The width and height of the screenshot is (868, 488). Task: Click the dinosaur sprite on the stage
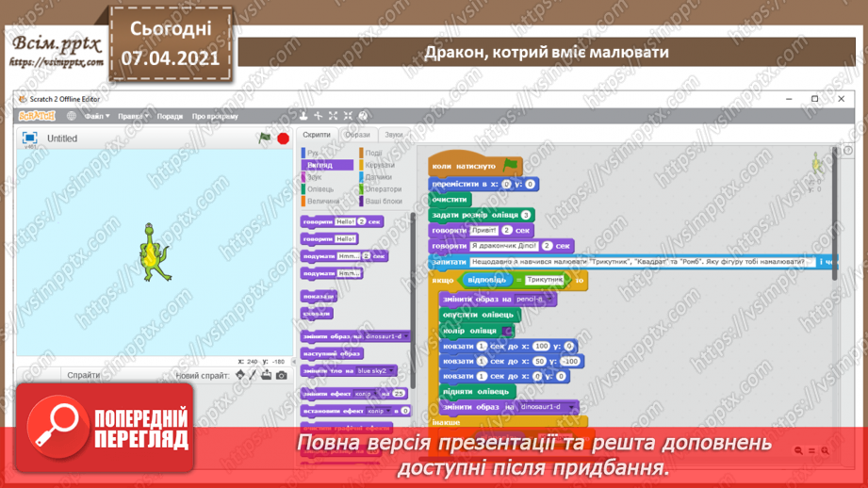coord(153,252)
